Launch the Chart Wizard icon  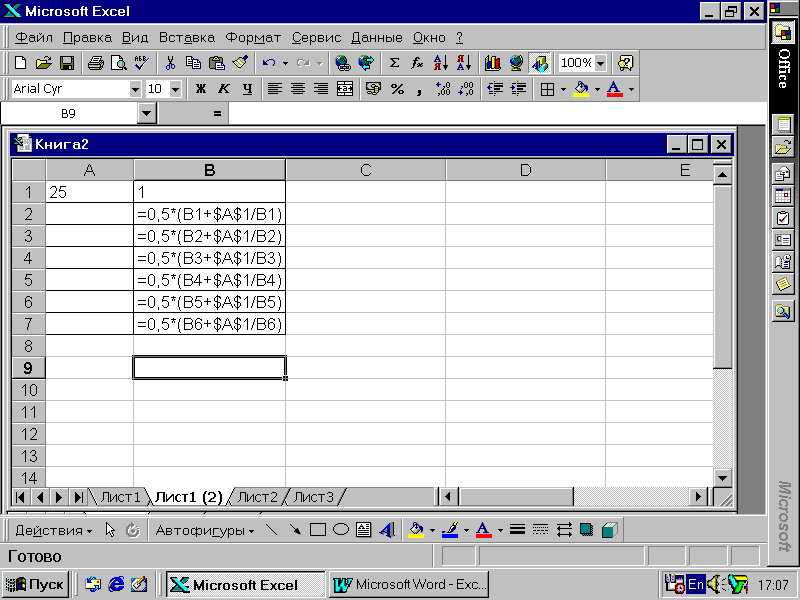click(492, 63)
